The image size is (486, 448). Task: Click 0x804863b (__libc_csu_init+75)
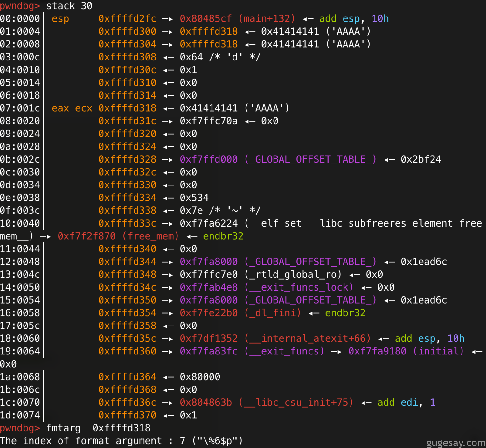tap(267, 402)
